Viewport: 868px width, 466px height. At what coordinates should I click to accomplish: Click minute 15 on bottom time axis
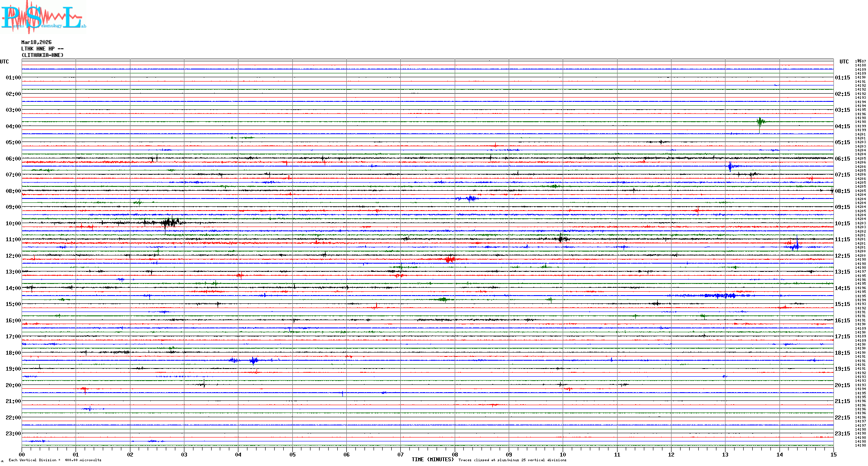pos(833,455)
